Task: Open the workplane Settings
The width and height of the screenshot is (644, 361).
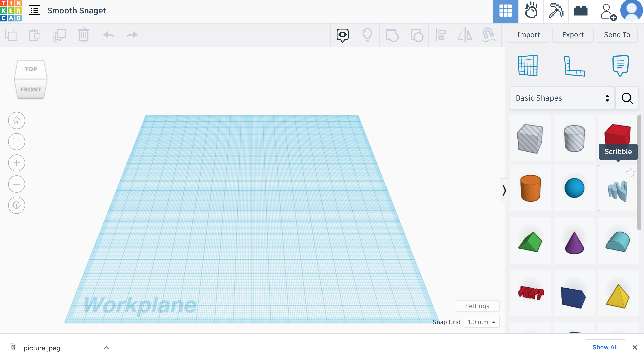Action: click(477, 306)
